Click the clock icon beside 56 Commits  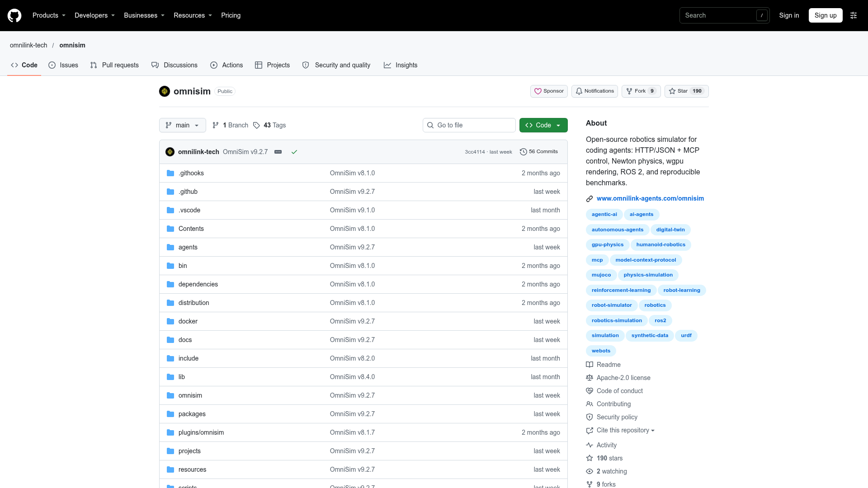(524, 152)
